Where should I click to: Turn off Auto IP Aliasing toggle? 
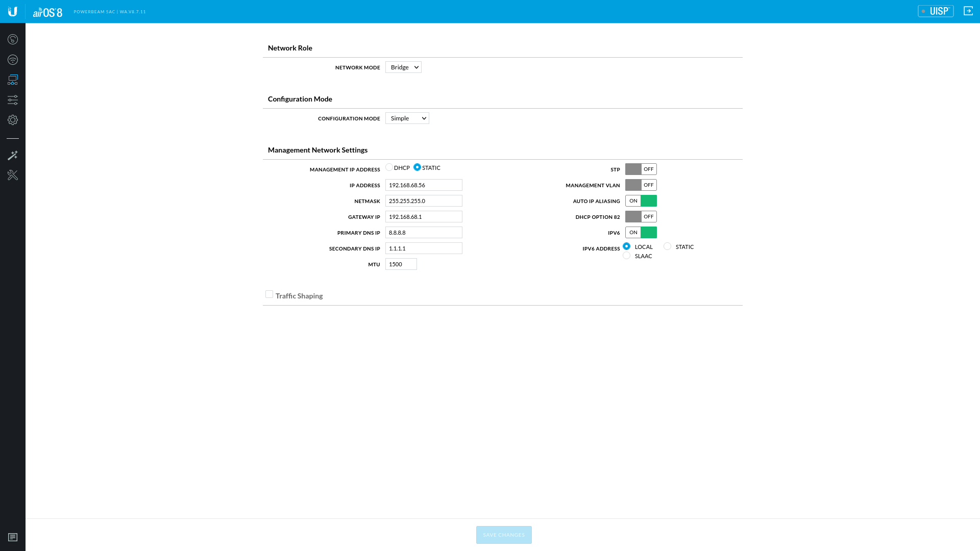[x=641, y=201]
